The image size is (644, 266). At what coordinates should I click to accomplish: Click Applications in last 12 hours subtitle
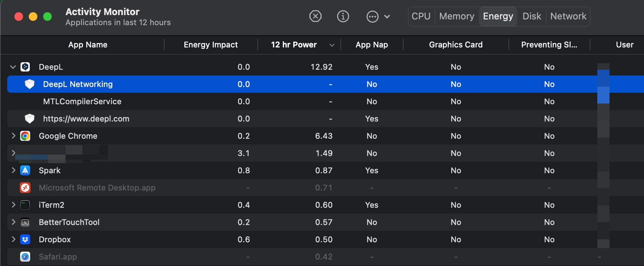[118, 22]
